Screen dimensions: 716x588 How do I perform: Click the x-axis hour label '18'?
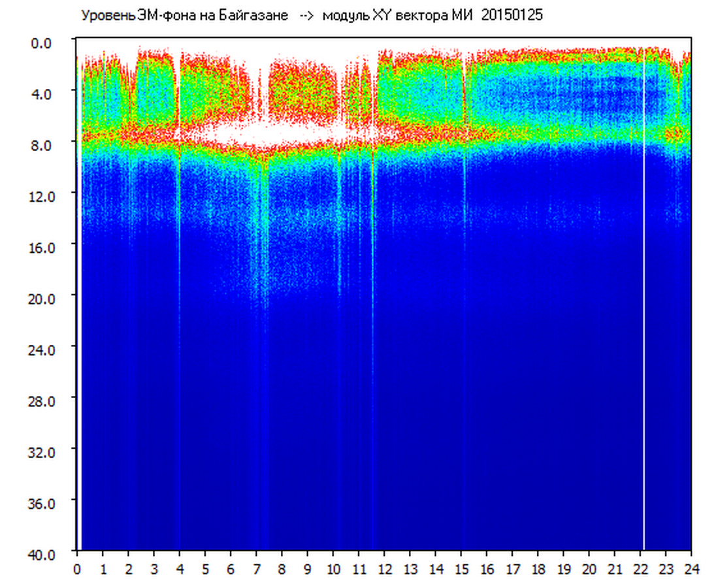pyautogui.click(x=539, y=569)
